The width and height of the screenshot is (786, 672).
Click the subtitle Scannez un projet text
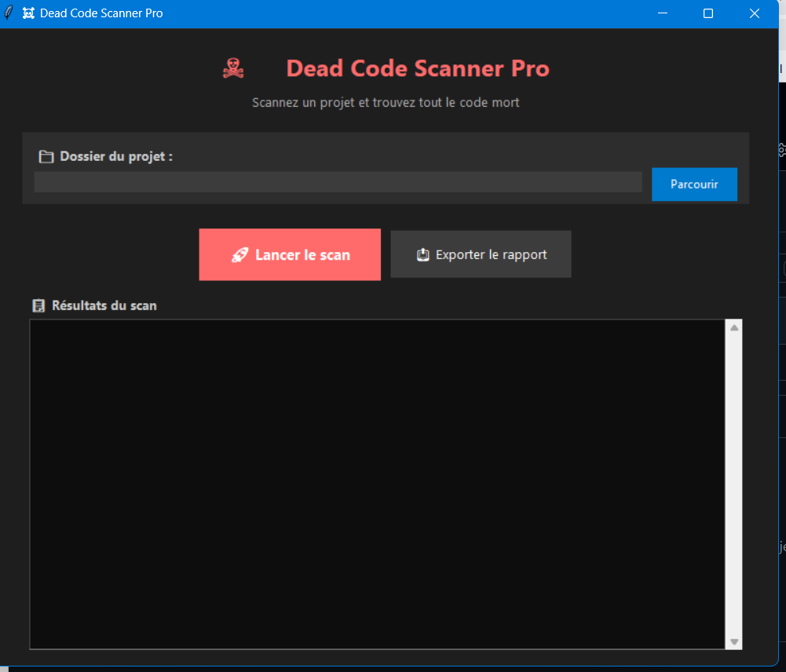pyautogui.click(x=386, y=102)
